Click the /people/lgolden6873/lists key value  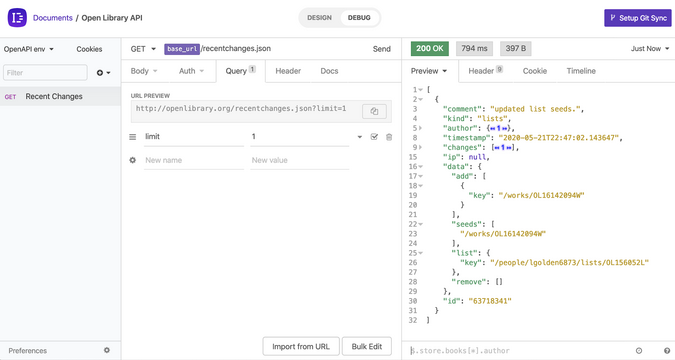pos(569,262)
